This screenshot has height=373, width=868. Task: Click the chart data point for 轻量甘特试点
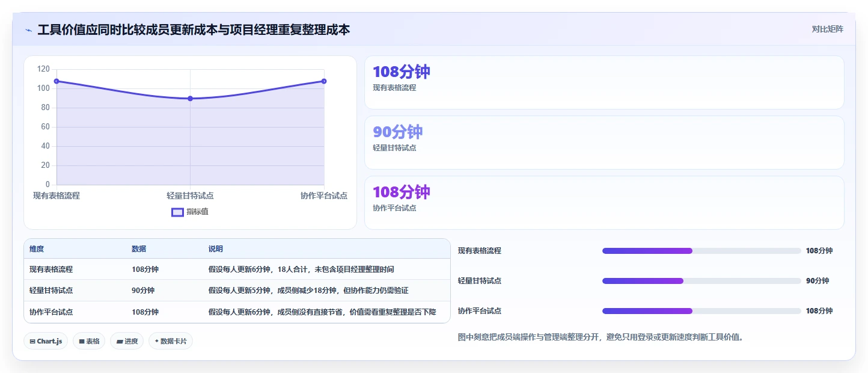190,99
